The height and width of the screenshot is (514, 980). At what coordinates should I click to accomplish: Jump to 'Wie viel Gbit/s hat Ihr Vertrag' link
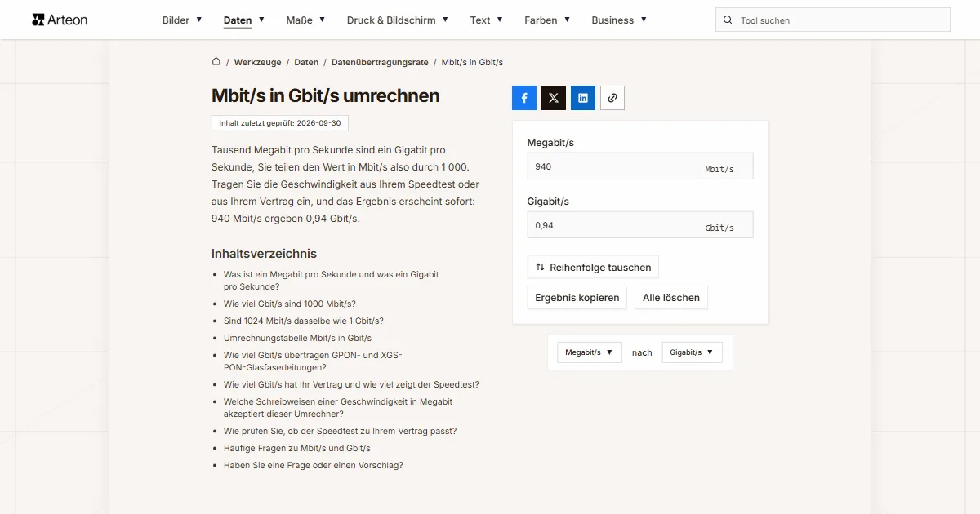[351, 384]
